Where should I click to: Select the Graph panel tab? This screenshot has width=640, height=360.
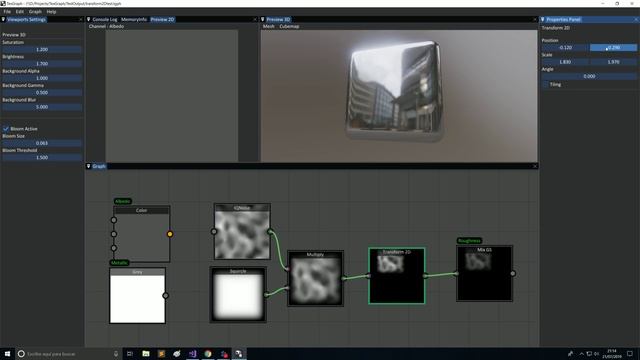click(x=99, y=166)
